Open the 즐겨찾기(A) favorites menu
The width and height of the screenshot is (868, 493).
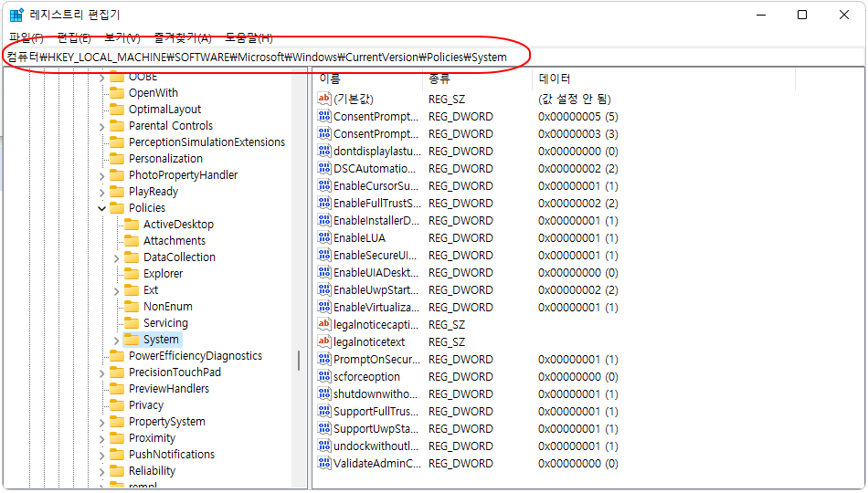[x=183, y=37]
